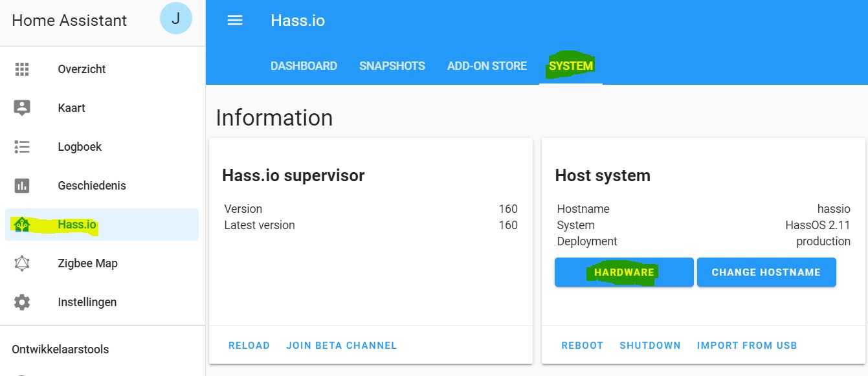This screenshot has width=868, height=376.
Task: Click the Hass.io sidebar icon
Action: (x=22, y=225)
